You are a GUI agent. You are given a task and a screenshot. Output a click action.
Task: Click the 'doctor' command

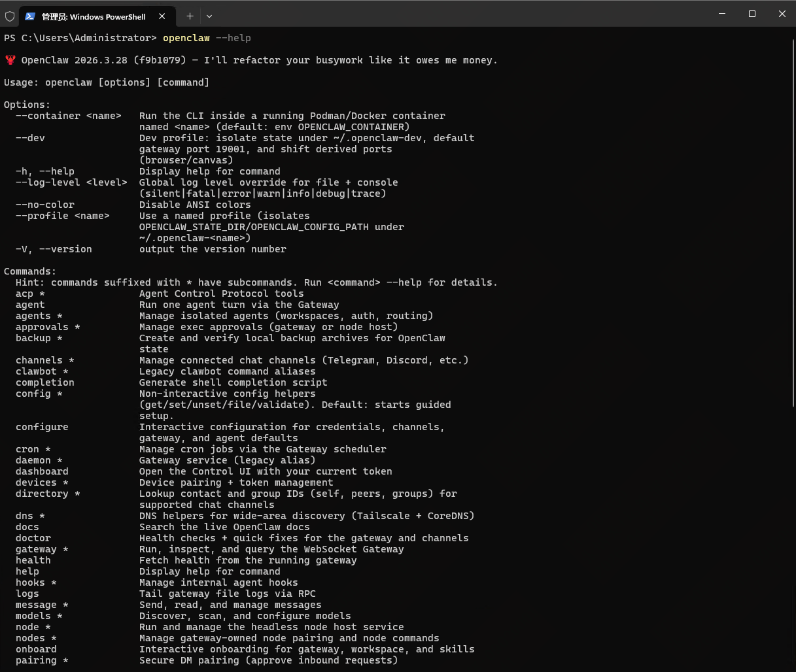pos(33,538)
